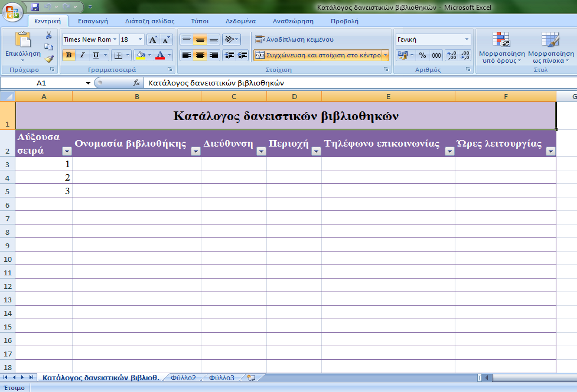This screenshot has width=577, height=392.
Task: Click accounting number format icon
Action: pos(403,55)
